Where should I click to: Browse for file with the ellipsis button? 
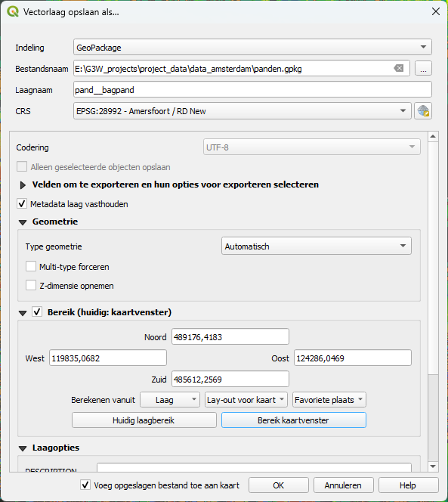[423, 69]
